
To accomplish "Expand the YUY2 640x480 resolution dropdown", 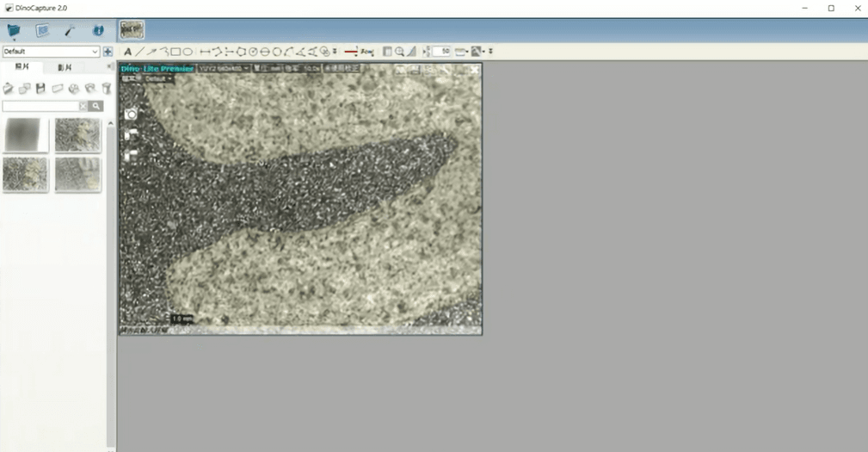I will click(224, 68).
